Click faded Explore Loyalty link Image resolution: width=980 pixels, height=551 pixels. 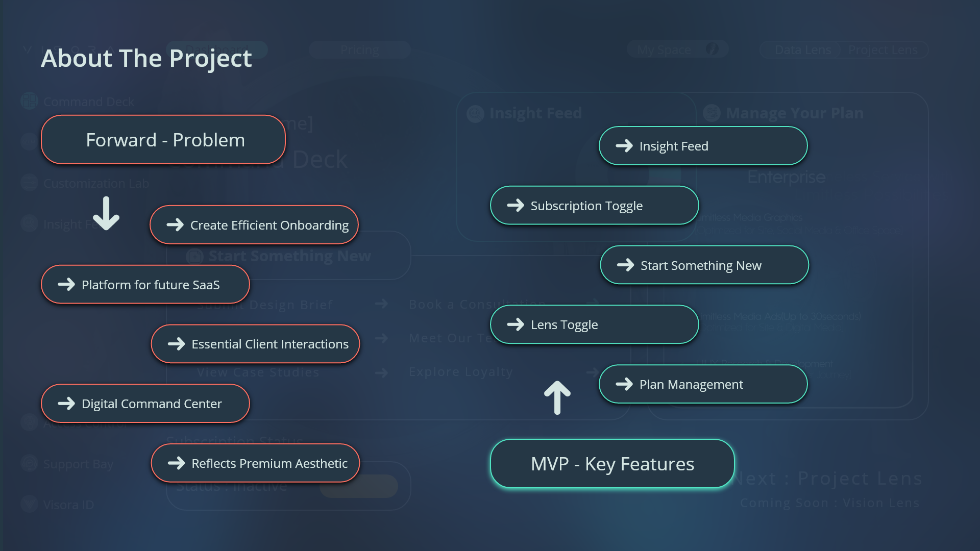coord(461,372)
